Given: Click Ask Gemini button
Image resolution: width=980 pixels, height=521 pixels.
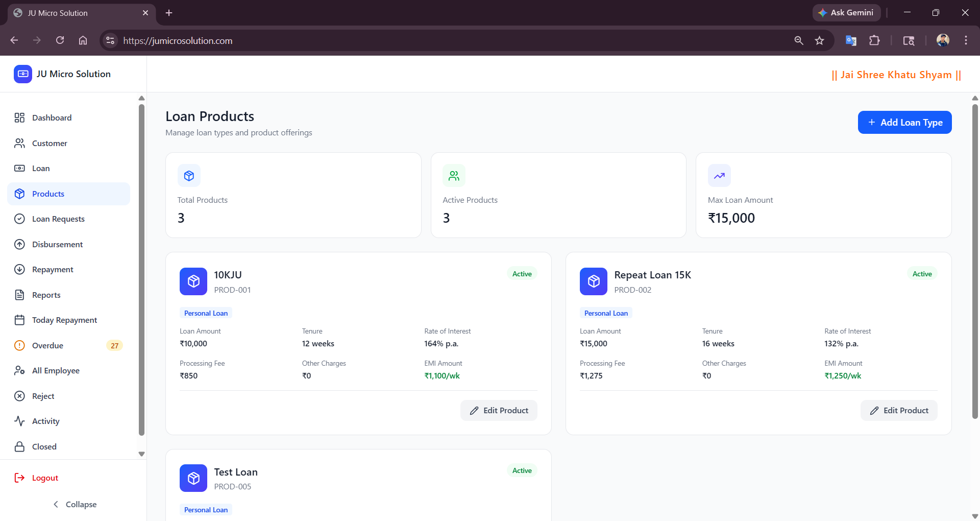Looking at the screenshot, I should (846, 13).
